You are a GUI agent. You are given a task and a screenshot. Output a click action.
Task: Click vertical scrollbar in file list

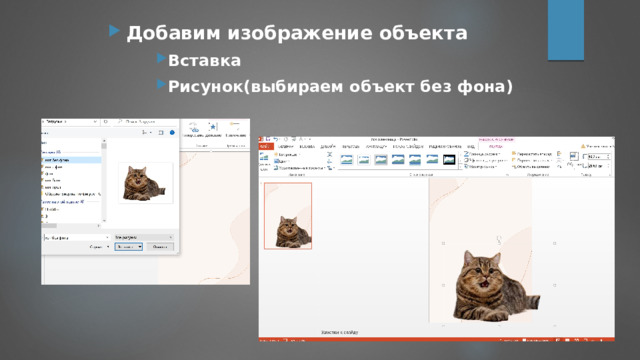(x=104, y=180)
